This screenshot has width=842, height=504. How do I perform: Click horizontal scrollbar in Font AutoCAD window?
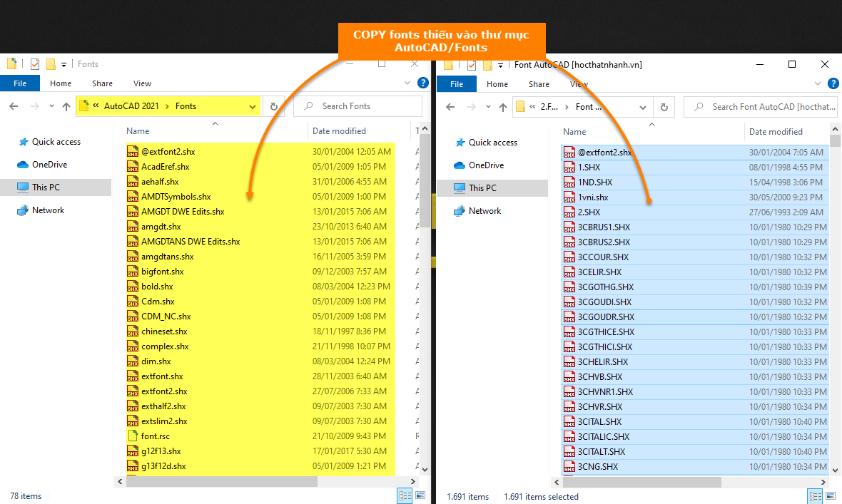pyautogui.click(x=641, y=482)
